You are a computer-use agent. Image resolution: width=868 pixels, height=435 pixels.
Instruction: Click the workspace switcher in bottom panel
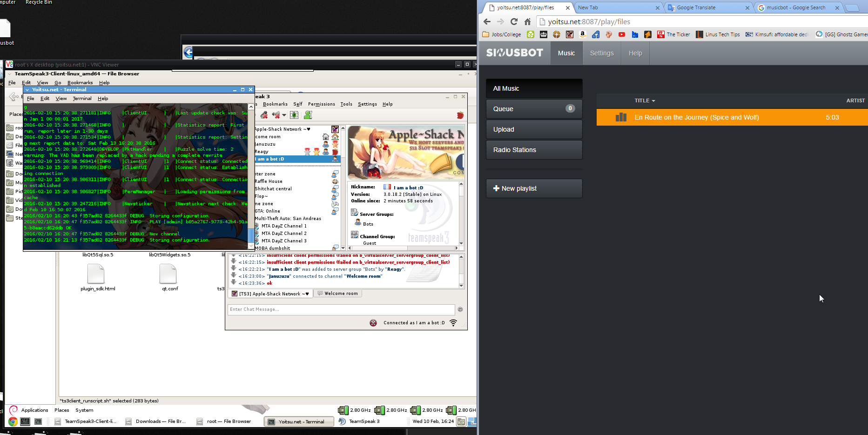(x=472, y=422)
